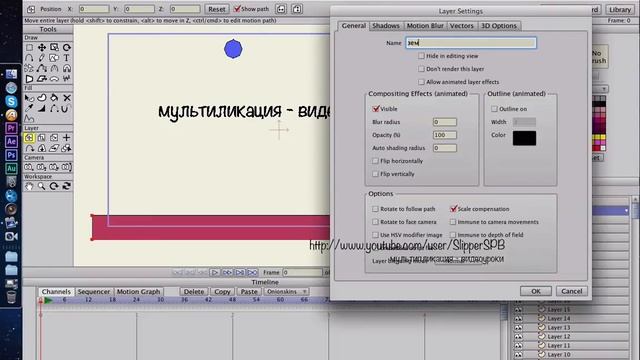Click the Reset position button
The height and width of the screenshot is (360, 640).
tap(217, 9)
